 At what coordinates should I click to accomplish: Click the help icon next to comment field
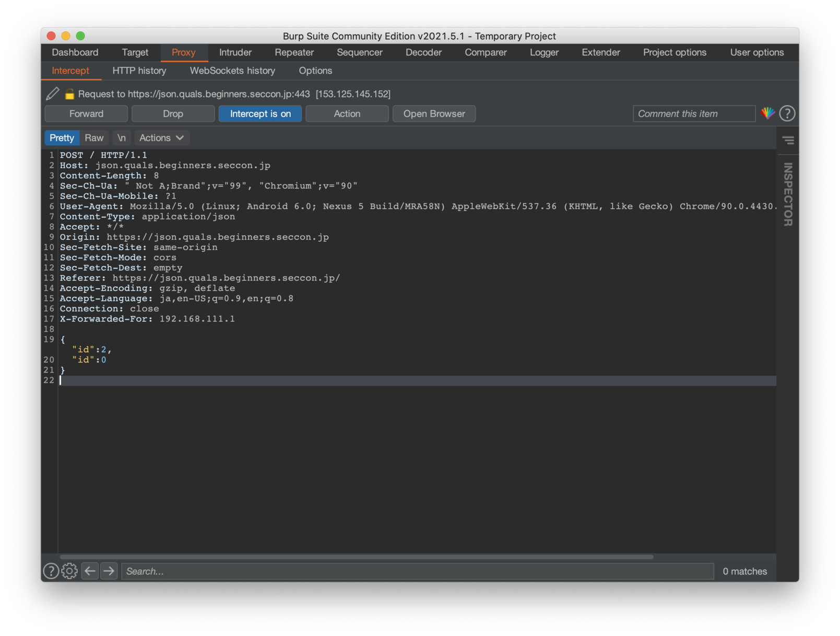[787, 113]
